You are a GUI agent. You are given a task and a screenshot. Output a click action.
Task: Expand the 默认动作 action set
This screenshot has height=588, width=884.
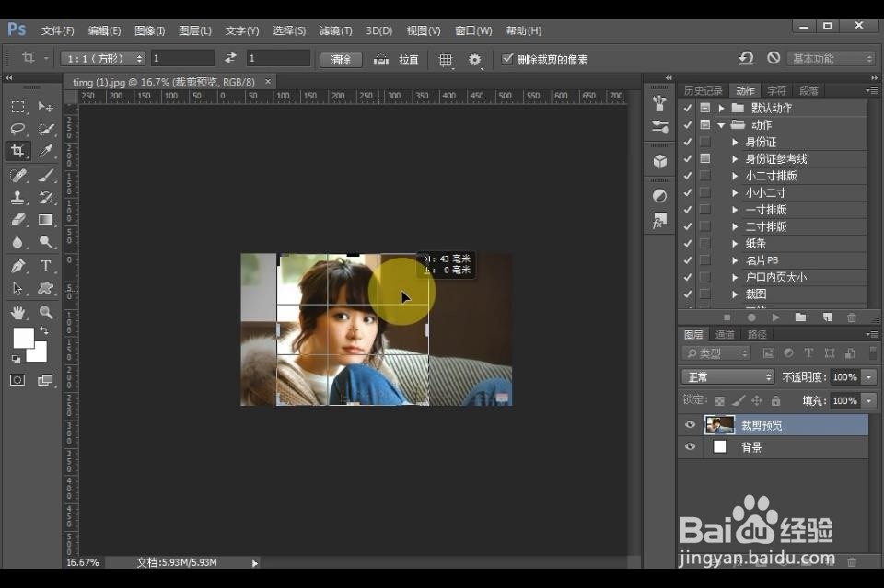pos(721,108)
